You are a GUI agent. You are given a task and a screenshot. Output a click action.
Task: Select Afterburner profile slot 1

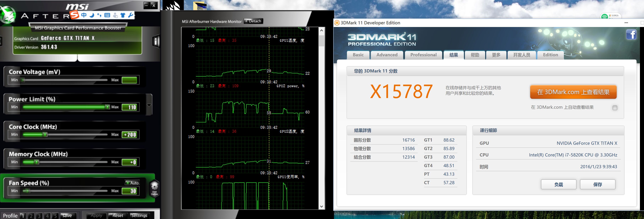coord(23,215)
